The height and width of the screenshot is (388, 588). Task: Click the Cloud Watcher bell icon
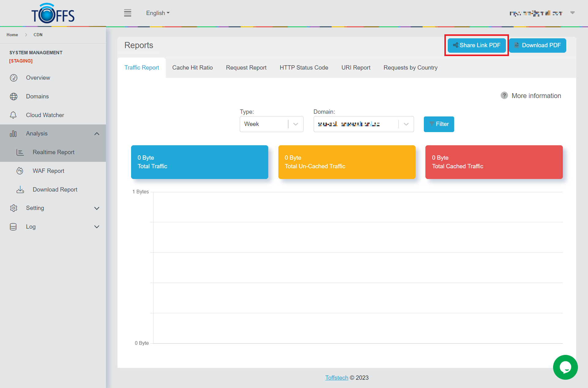[x=13, y=115]
